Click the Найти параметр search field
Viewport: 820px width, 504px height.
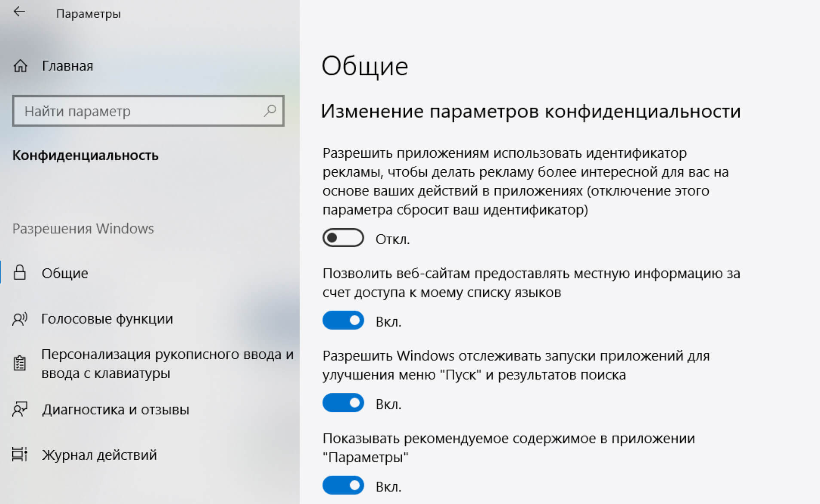(x=138, y=111)
